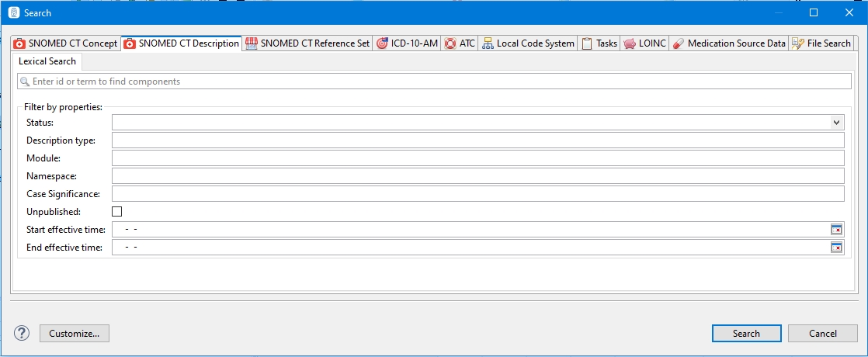Image resolution: width=868 pixels, height=357 pixels.
Task: Click the ATC lifebuoy icon
Action: pos(450,43)
